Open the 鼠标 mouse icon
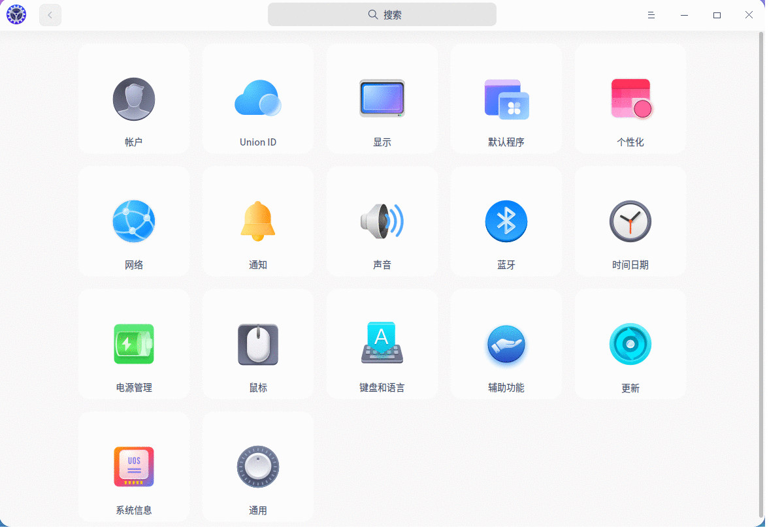The height and width of the screenshot is (532, 784). pos(258,344)
